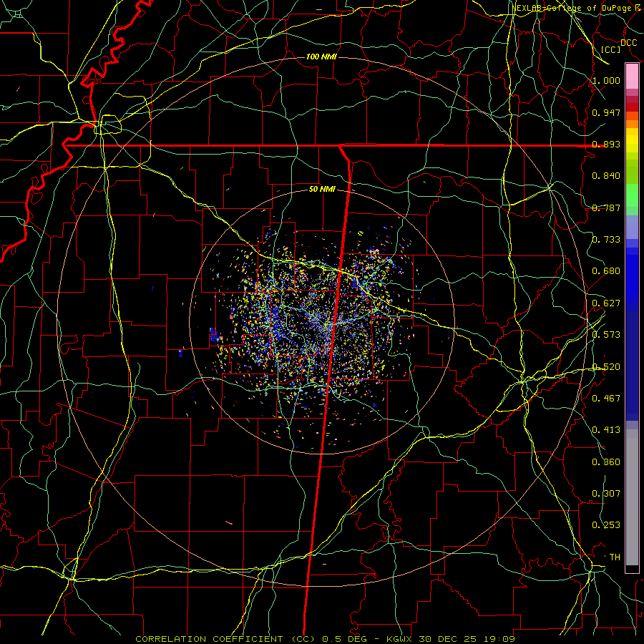Screen dimensions: 644x644
Task: Click the 0.893 scale value
Action: tap(606, 144)
